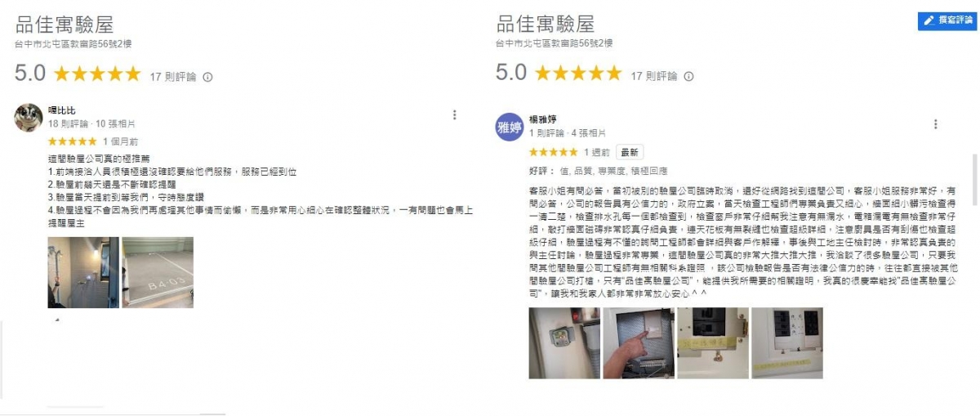Open reviewer name 楊雅婷

click(x=543, y=119)
